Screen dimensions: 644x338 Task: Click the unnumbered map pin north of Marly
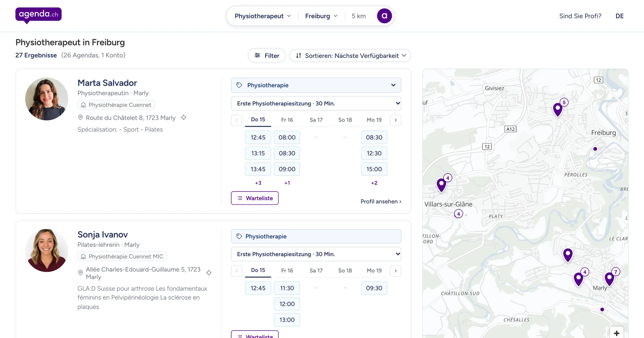click(x=568, y=255)
